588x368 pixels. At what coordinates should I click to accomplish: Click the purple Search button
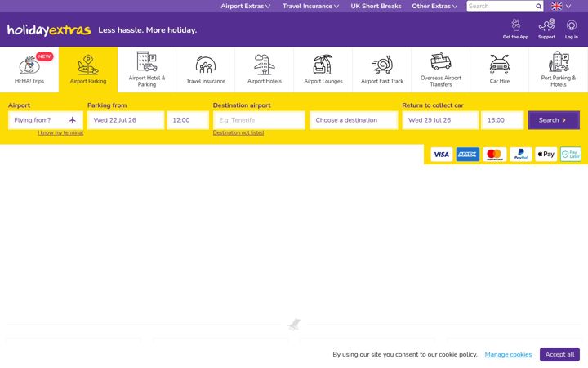(x=554, y=120)
